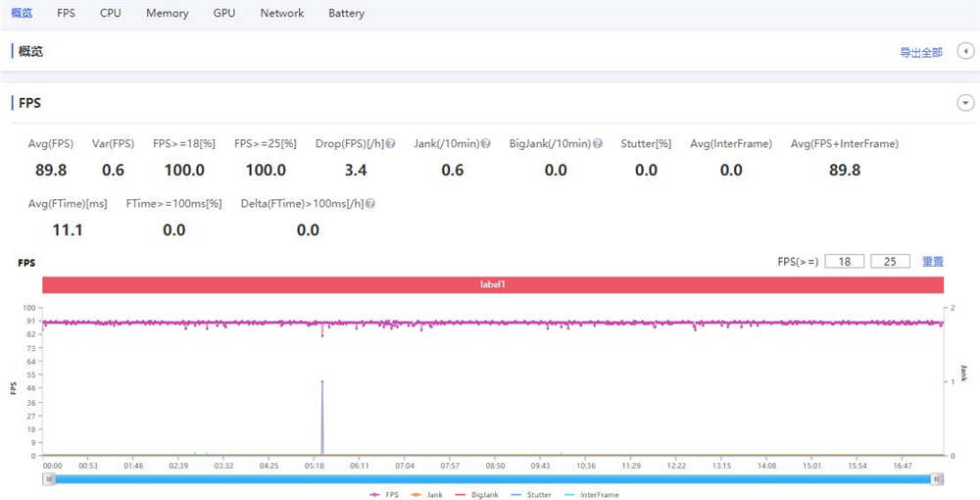The width and height of the screenshot is (980, 500).
Task: Click the 重置 reset link
Action: click(933, 262)
